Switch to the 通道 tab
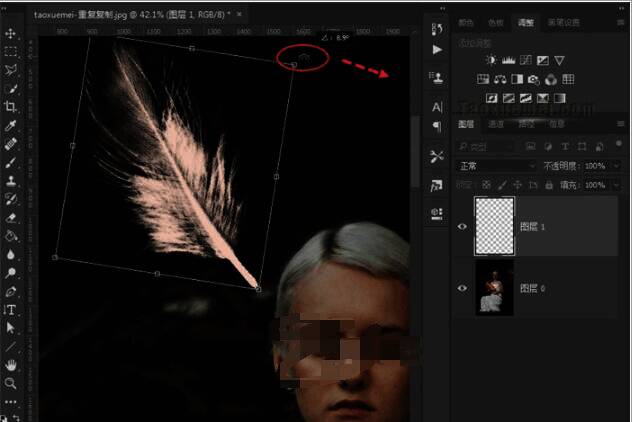This screenshot has width=633, height=422. coord(496,125)
